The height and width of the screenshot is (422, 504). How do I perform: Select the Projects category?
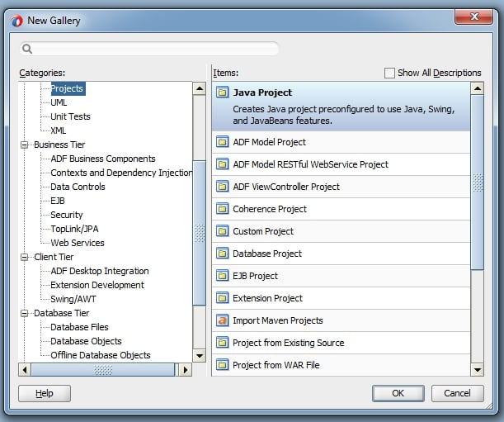[x=68, y=88]
